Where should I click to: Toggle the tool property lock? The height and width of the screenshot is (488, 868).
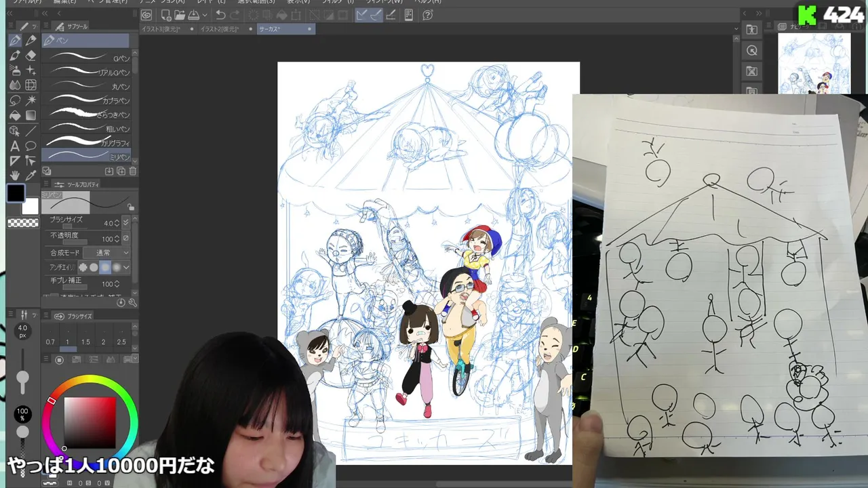(131, 207)
